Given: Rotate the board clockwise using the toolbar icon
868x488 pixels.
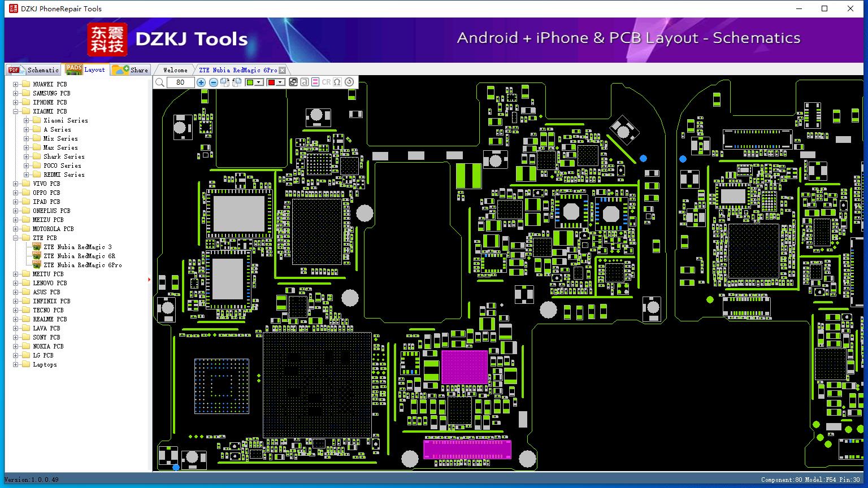Looking at the screenshot, I should click(x=225, y=82).
